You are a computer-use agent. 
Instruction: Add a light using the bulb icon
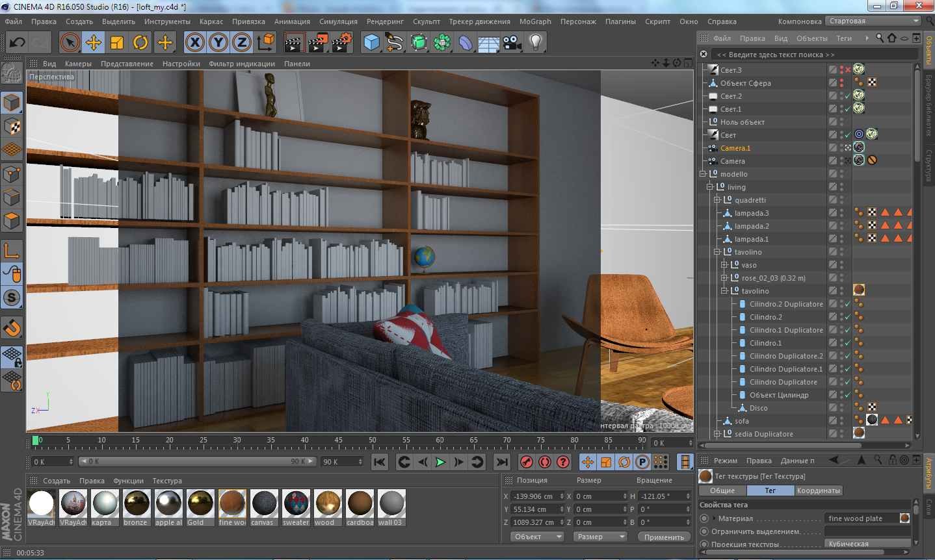pos(535,43)
